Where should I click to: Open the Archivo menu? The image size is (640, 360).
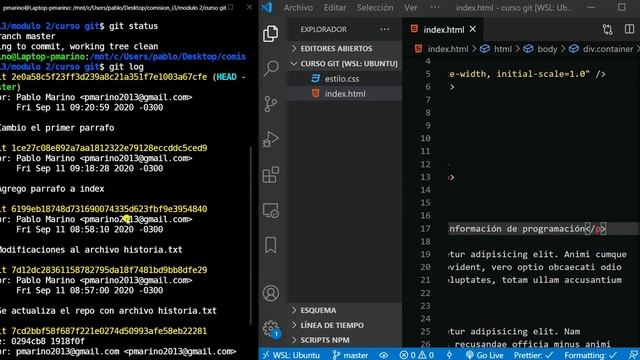[298, 7]
